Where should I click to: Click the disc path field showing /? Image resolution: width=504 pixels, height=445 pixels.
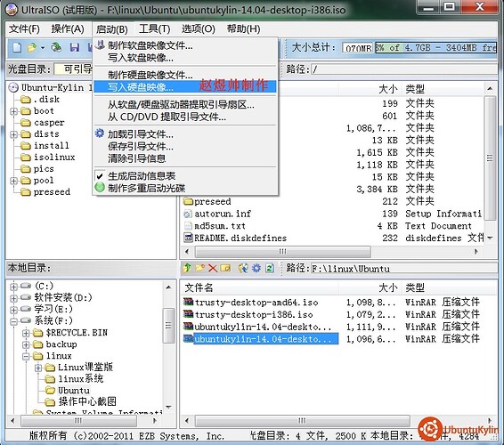point(403,69)
